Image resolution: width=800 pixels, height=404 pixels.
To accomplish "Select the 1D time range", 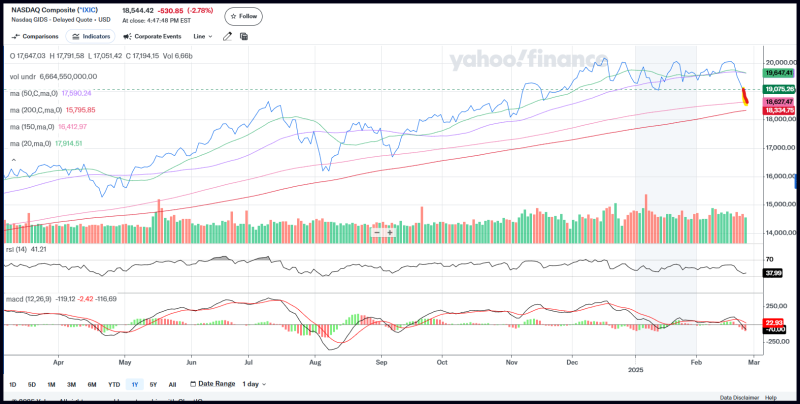I will (13, 385).
